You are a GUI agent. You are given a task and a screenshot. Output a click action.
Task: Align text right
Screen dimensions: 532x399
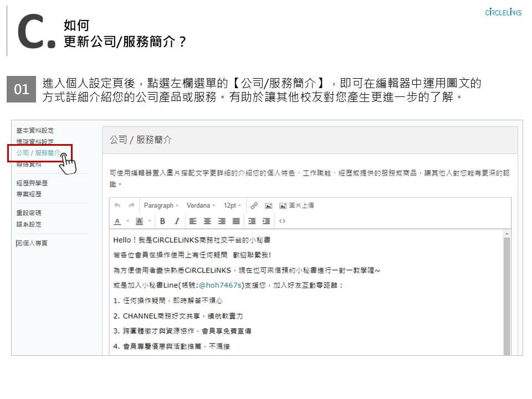222,221
